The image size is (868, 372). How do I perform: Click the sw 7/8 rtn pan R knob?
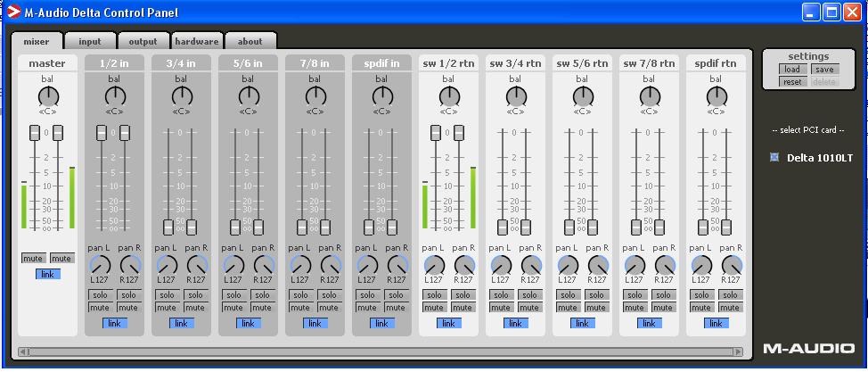(x=665, y=265)
